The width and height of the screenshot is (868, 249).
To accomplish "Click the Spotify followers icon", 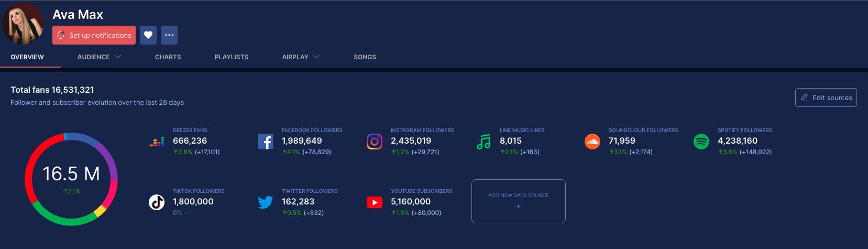I will 701,142.
